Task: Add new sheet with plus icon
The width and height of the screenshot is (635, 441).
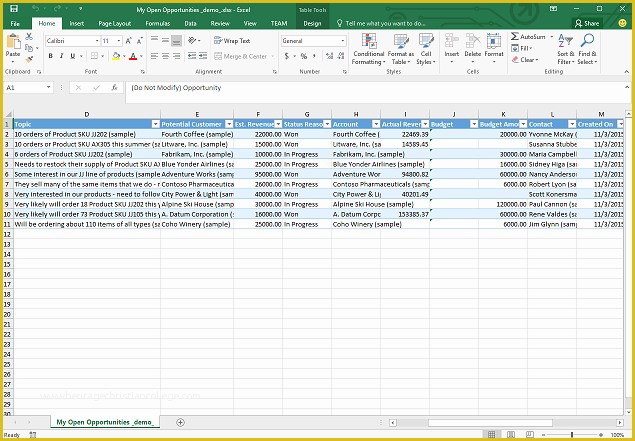Action: click(x=181, y=422)
